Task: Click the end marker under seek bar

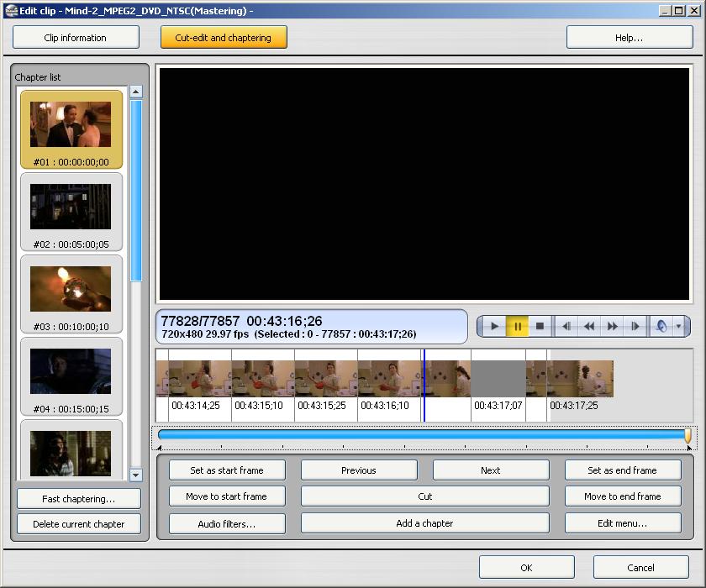Action: [689, 448]
